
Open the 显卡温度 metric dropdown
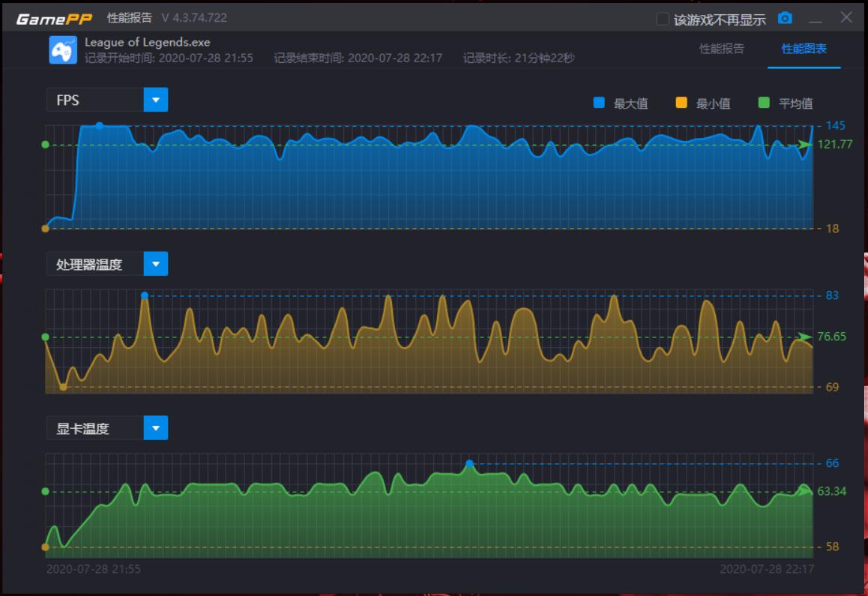click(x=156, y=427)
